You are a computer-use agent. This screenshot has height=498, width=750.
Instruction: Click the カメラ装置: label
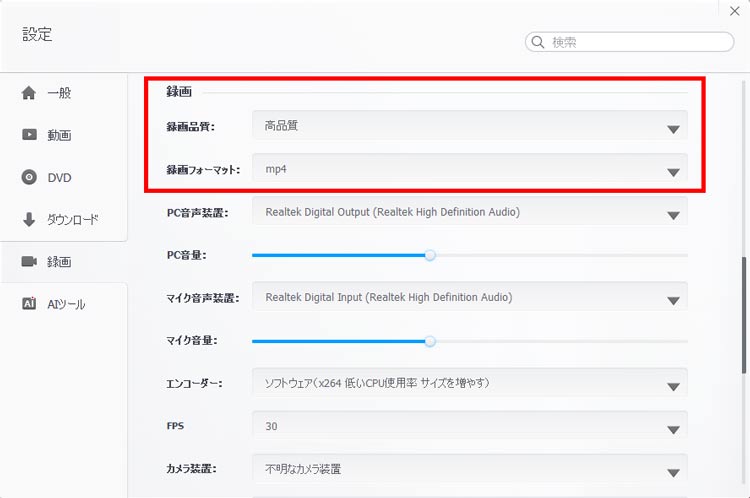[191, 468]
